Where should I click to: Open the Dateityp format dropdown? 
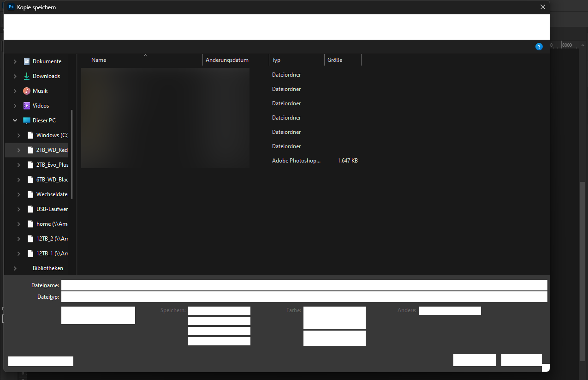[x=304, y=296]
